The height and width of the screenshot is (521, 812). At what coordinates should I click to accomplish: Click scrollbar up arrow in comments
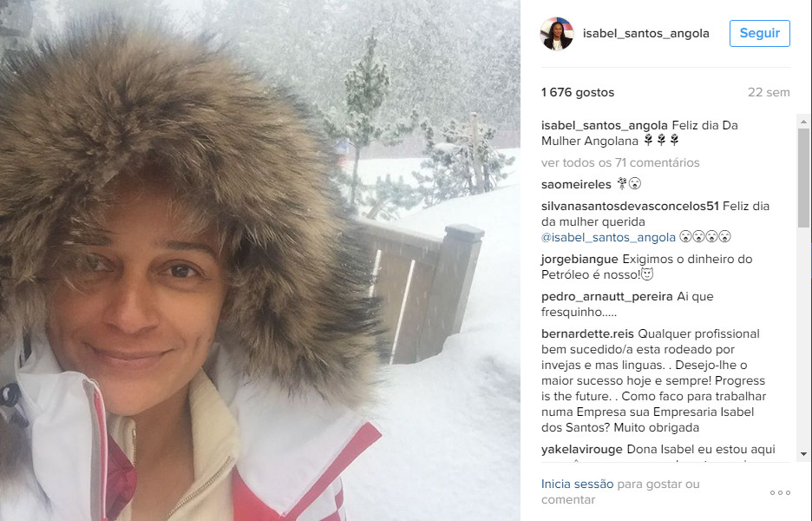(x=803, y=122)
